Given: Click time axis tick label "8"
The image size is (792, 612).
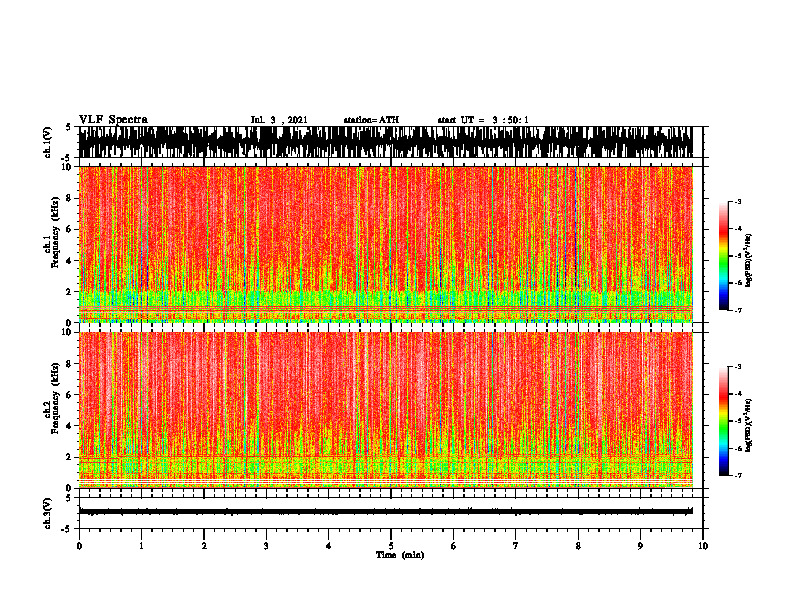Looking at the screenshot, I should tap(578, 546).
